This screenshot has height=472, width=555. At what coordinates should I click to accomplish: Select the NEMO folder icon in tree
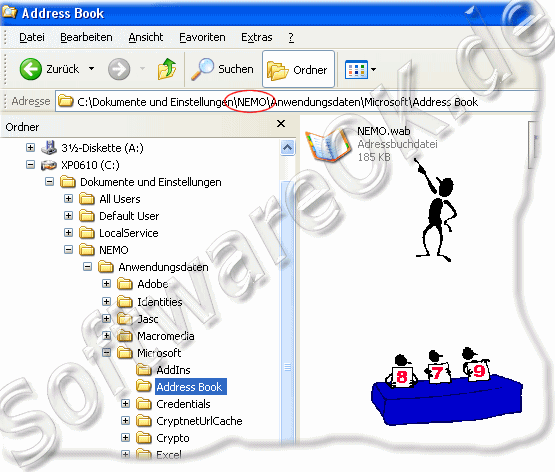click(x=87, y=250)
